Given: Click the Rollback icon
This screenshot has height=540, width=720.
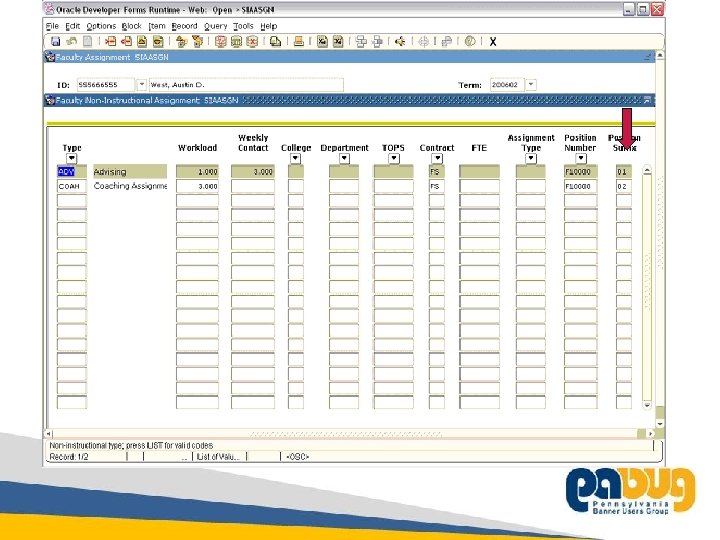Looking at the screenshot, I should (x=72, y=41).
